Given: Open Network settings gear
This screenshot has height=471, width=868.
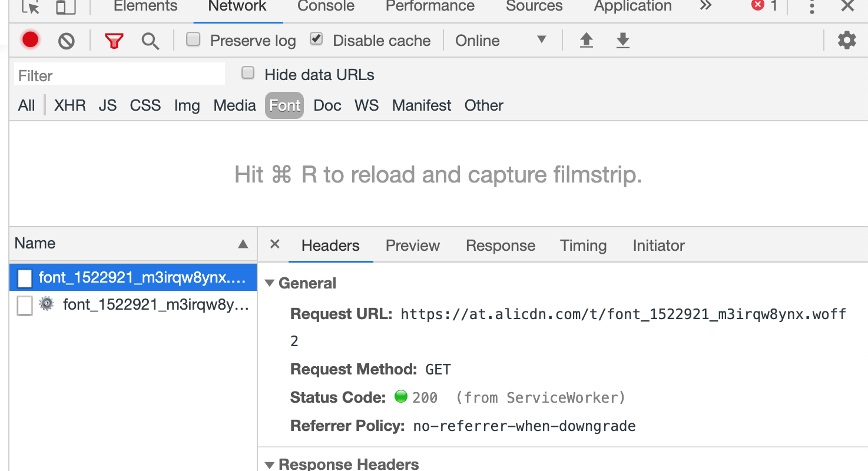Looking at the screenshot, I should pos(847,40).
